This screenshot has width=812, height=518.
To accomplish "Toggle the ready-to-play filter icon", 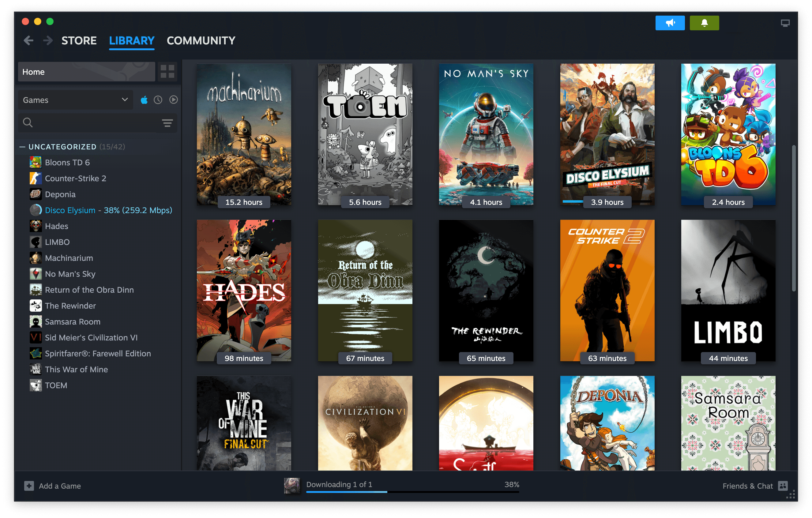I will click(x=173, y=100).
